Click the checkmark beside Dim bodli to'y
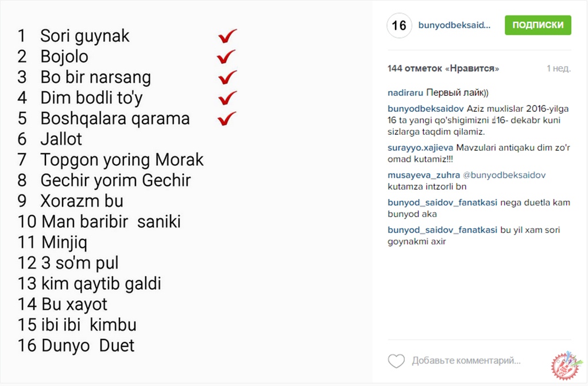The width and height of the screenshot is (588, 386). [227, 98]
